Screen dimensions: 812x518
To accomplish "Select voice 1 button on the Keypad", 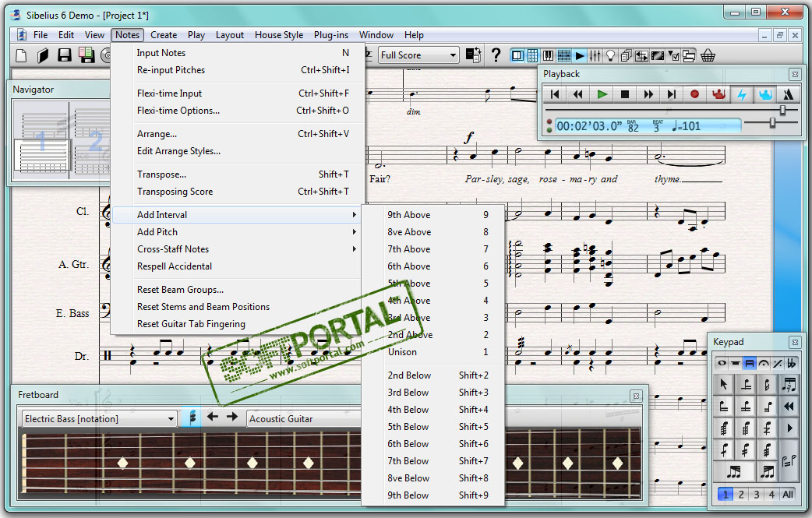I will tap(725, 494).
